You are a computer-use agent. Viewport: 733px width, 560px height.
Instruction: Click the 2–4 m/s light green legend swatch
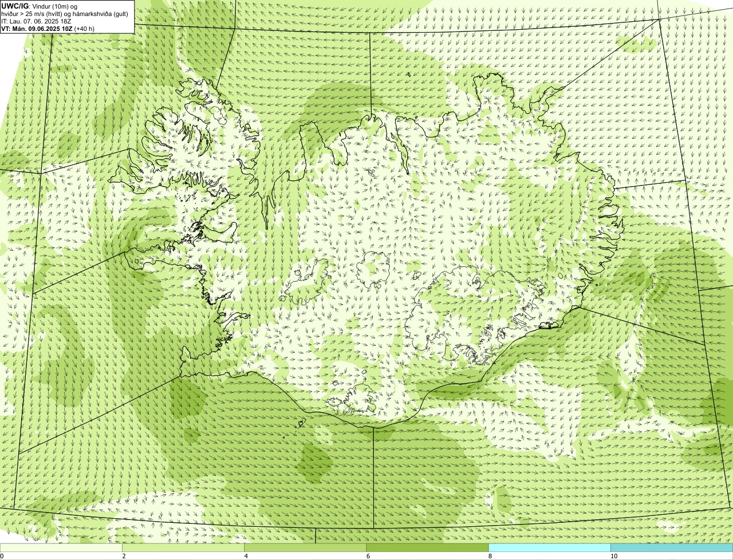point(183,547)
